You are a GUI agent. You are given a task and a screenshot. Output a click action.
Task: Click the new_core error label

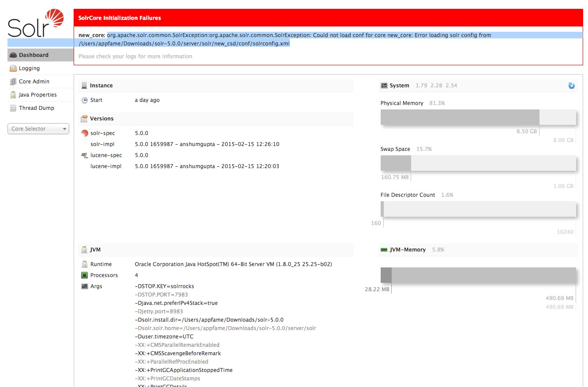click(x=92, y=35)
